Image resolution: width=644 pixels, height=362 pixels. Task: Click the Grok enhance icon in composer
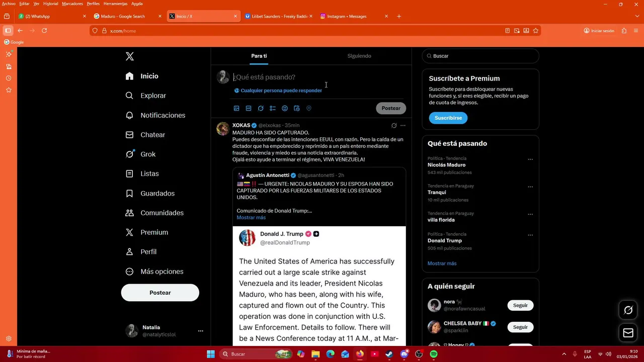coord(261,108)
